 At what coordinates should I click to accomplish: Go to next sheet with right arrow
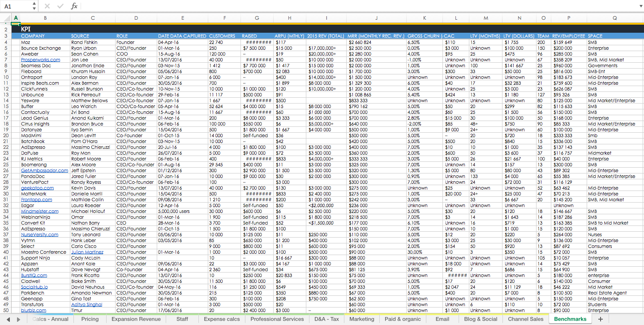(x=19, y=319)
